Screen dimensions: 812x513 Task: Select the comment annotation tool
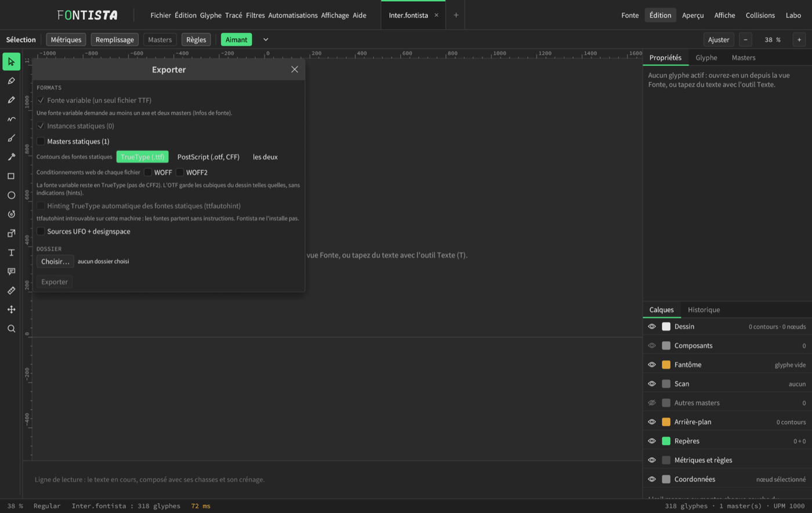click(x=11, y=271)
